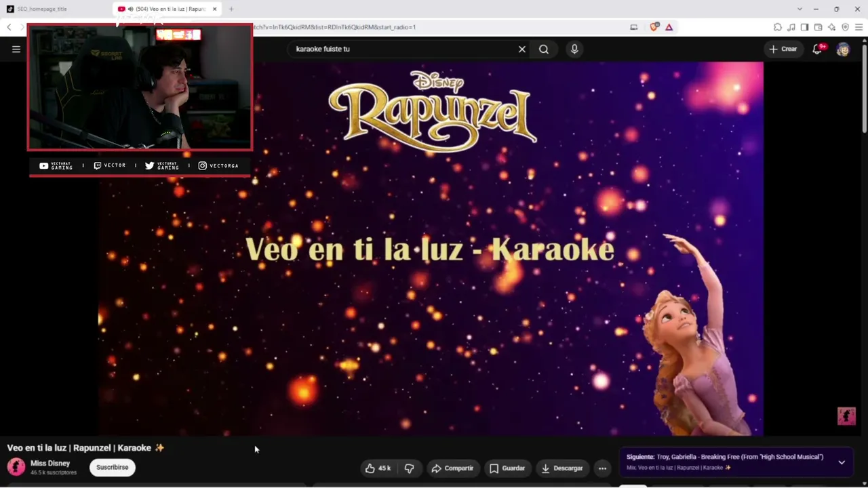
Task: Start voice search with microphone icon
Action: (574, 49)
